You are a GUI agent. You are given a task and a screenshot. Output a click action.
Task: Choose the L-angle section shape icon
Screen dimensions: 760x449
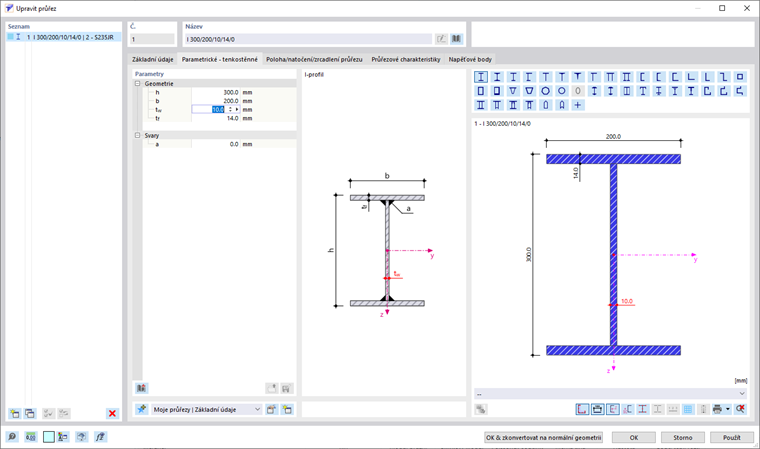coord(691,77)
